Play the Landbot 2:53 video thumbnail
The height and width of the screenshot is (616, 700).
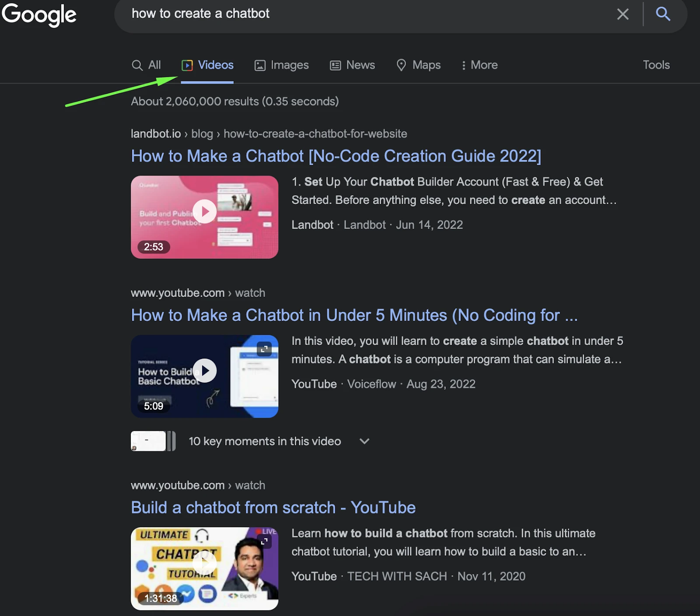pos(204,211)
